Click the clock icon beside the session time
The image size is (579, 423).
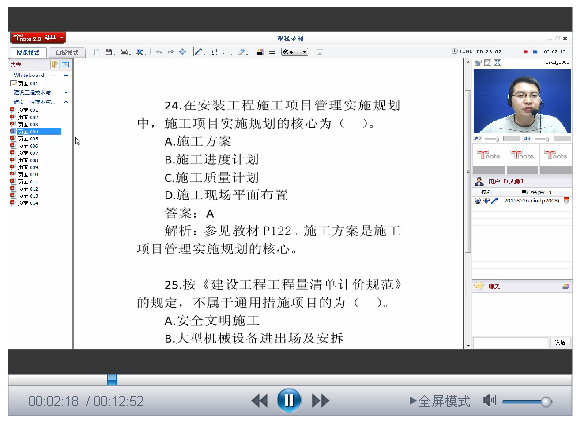pos(455,51)
